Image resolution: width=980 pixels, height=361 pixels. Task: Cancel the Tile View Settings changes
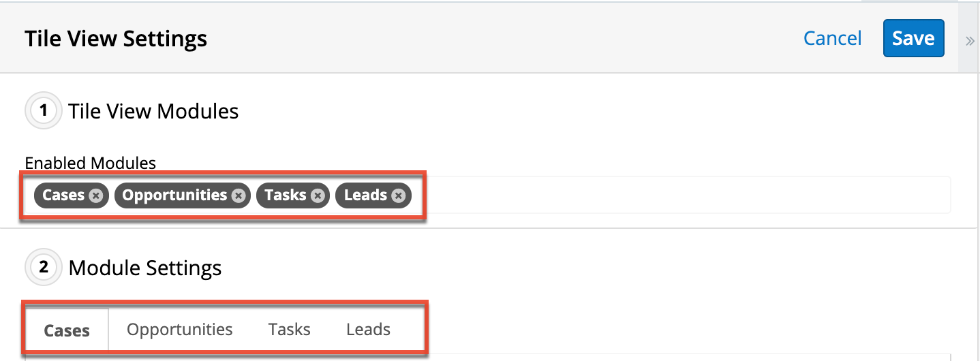(832, 38)
